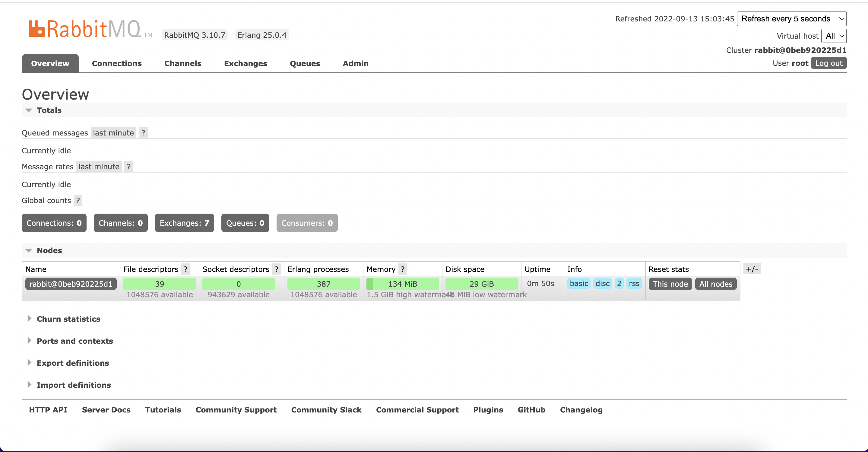Switch to the Channels tab
Image resolution: width=868 pixels, height=452 pixels.
point(183,63)
